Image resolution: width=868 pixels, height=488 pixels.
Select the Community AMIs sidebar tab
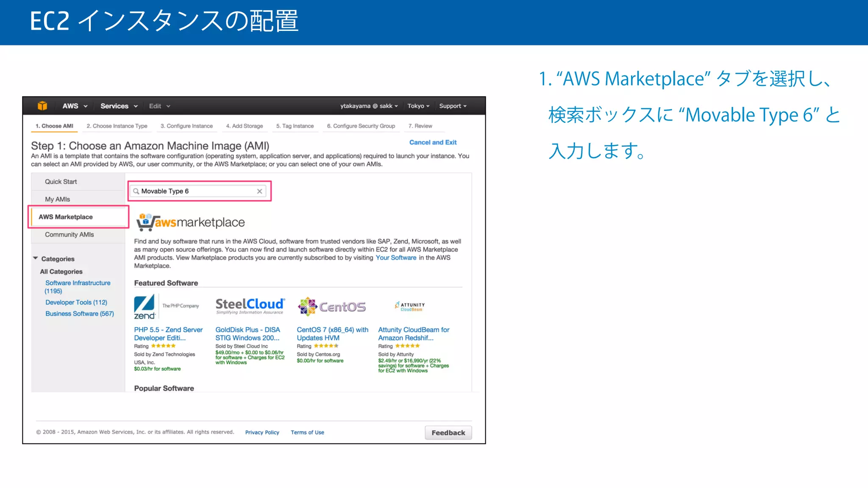click(78, 235)
